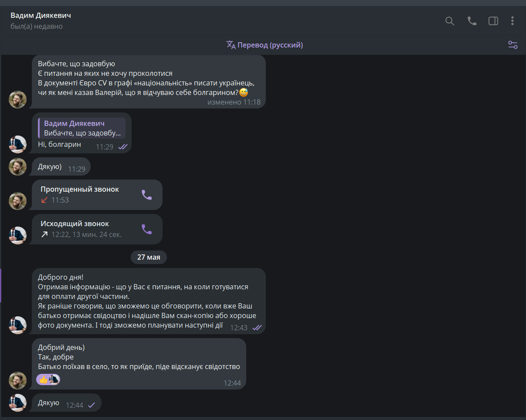Search messages in this chat

450,21
